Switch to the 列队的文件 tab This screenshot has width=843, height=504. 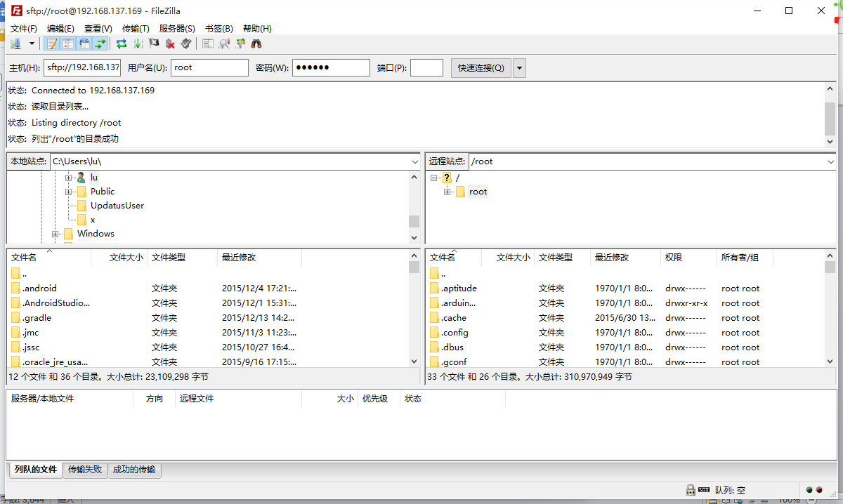35,470
